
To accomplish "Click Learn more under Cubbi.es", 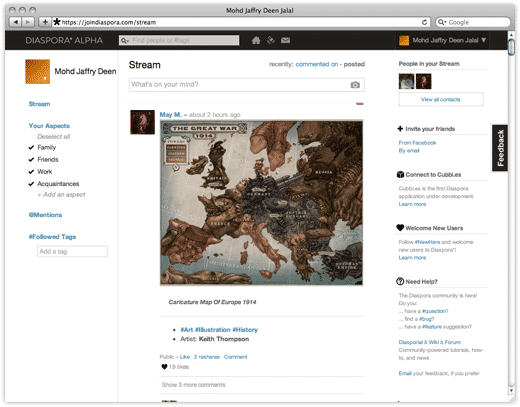I will 412,204.
